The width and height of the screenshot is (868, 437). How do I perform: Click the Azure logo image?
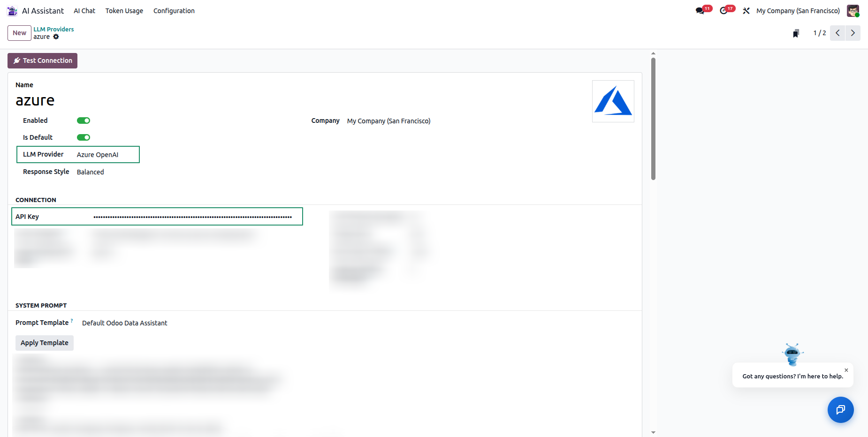click(x=613, y=101)
